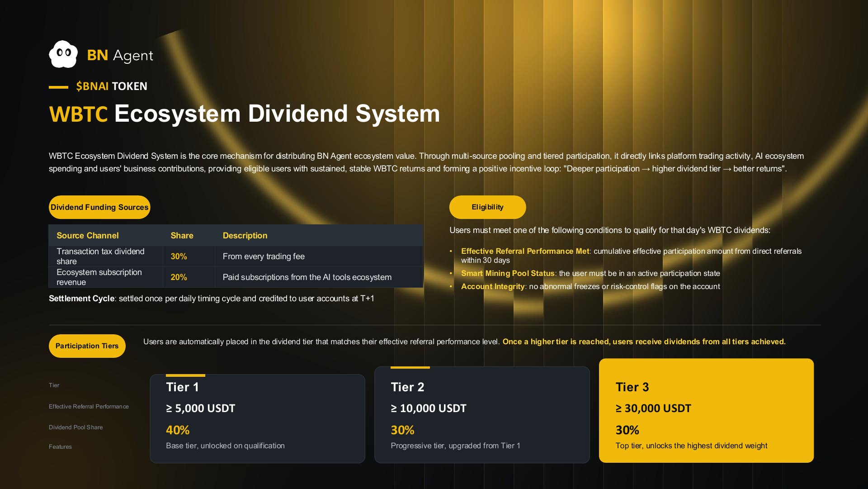Click Base tier, unlocked on qualification text
Image resolution: width=868 pixels, height=489 pixels.
[225, 446]
